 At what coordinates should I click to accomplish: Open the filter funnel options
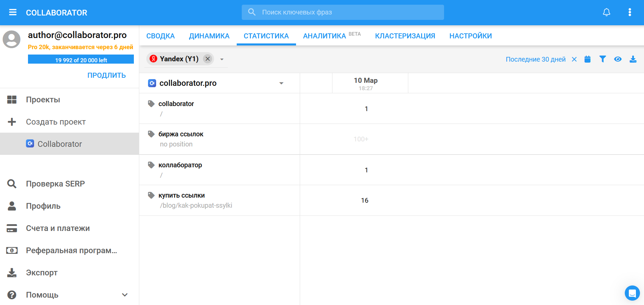[x=603, y=59]
